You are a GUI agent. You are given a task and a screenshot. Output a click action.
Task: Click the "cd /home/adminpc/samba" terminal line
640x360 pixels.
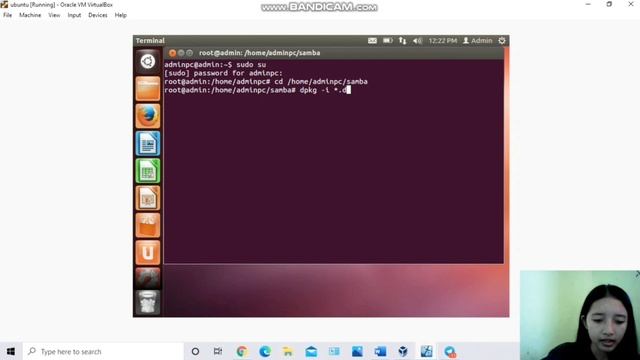(266, 81)
